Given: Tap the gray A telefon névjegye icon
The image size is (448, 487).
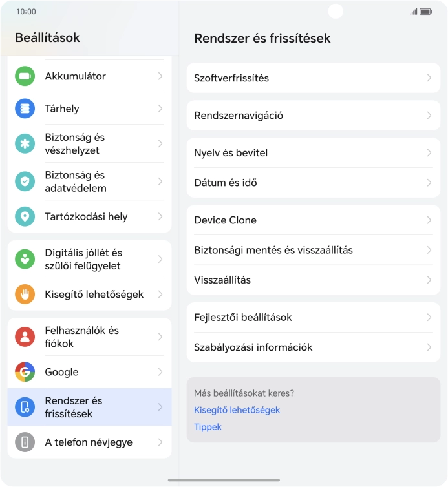Looking at the screenshot, I should 25,442.
